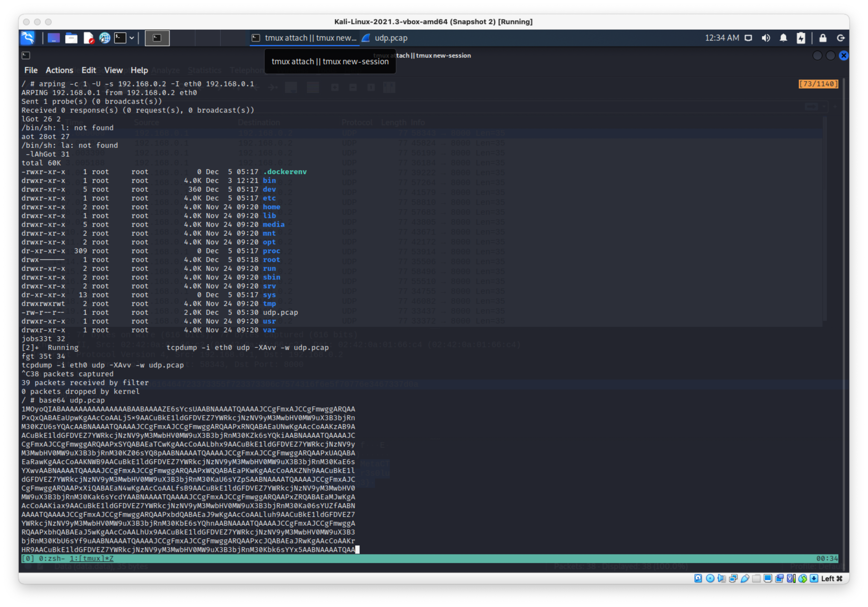The height and width of the screenshot is (607, 868).
Task: Click the VirtualBox shared folders icon
Action: pos(756,578)
